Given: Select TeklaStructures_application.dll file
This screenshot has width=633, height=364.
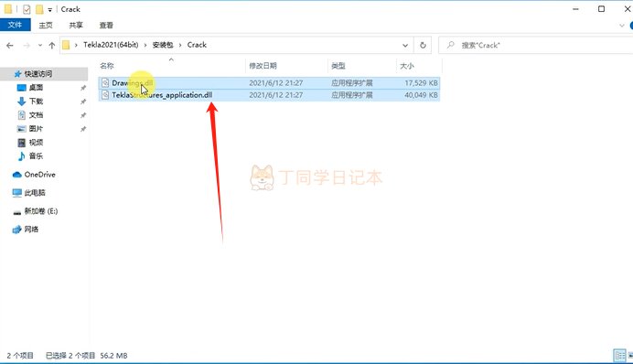Looking at the screenshot, I should 269,95.
